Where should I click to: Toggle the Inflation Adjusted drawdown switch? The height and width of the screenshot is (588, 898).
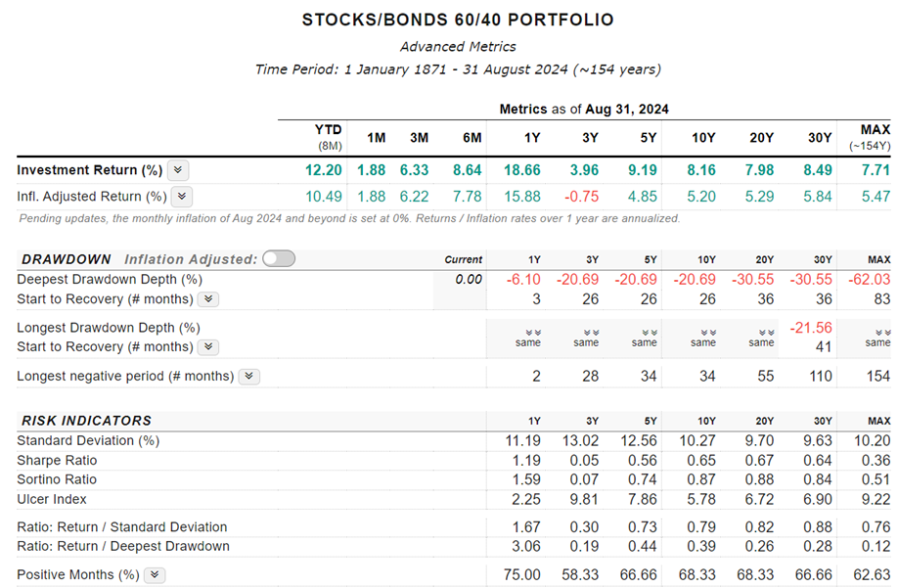[278, 259]
